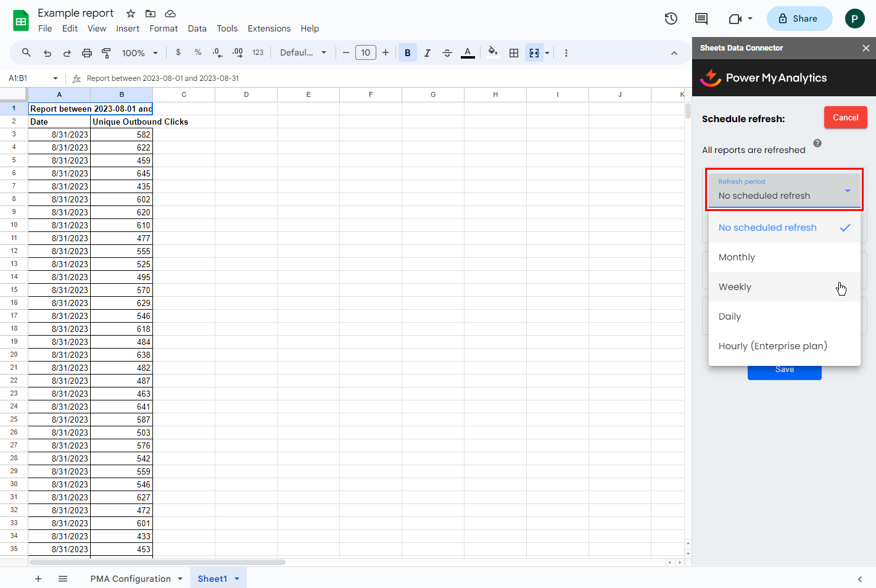
Task: Click the Print icon
Action: (87, 53)
